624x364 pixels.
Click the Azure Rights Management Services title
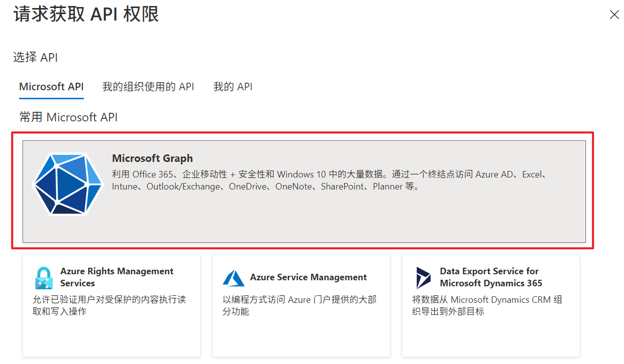(x=117, y=277)
